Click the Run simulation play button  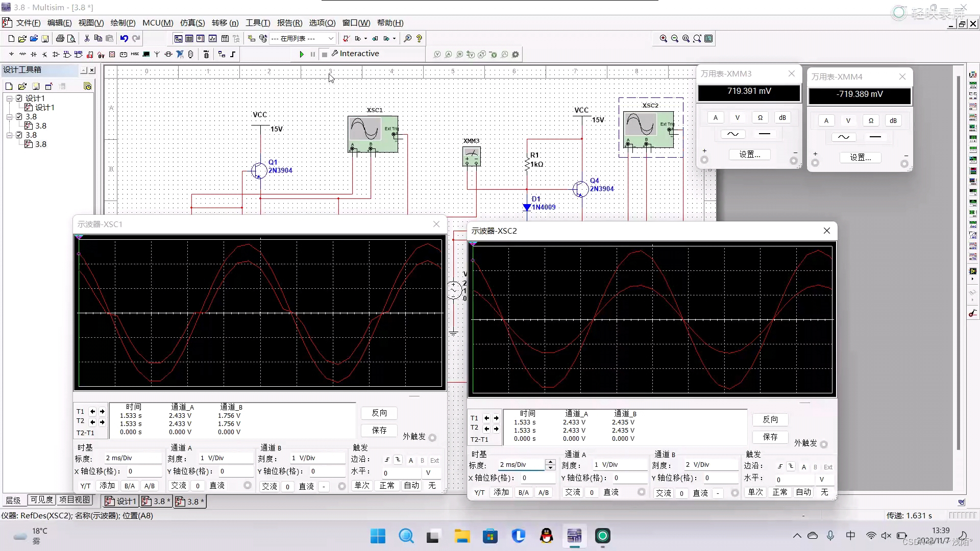coord(302,54)
